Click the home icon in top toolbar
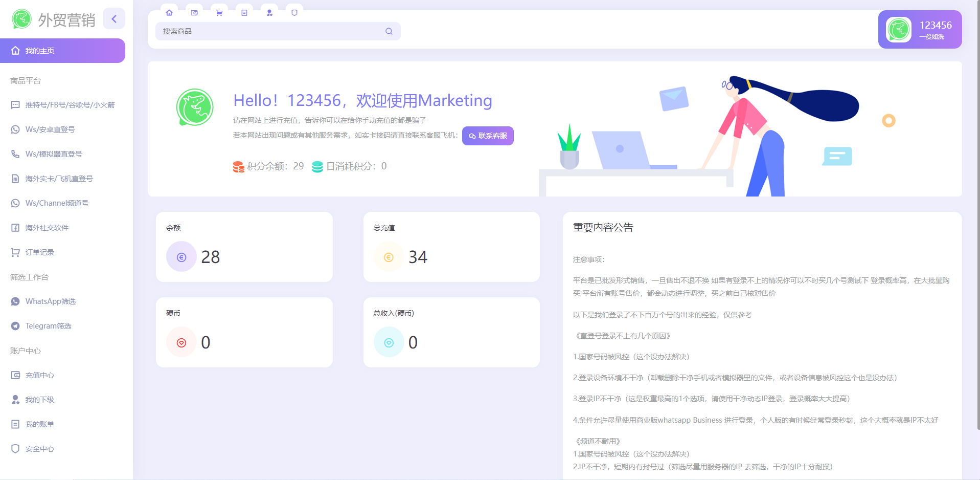 (169, 13)
